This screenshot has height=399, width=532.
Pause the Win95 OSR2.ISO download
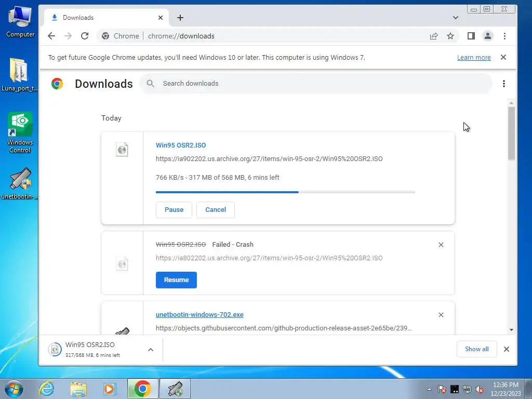(174, 210)
